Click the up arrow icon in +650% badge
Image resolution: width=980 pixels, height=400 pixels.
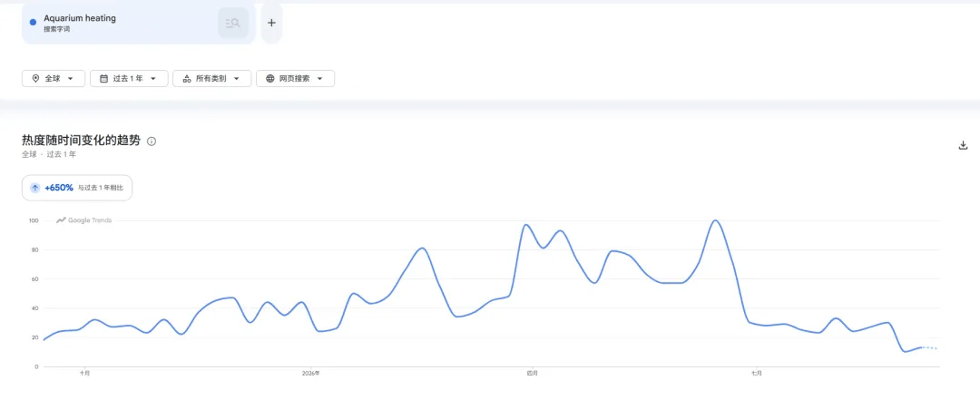[x=35, y=188]
